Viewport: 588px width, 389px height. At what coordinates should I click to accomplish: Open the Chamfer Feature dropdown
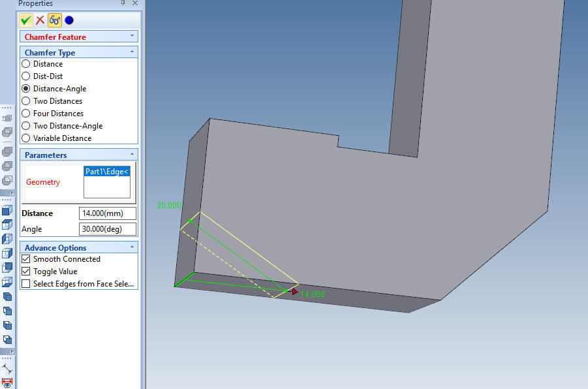[x=132, y=36]
